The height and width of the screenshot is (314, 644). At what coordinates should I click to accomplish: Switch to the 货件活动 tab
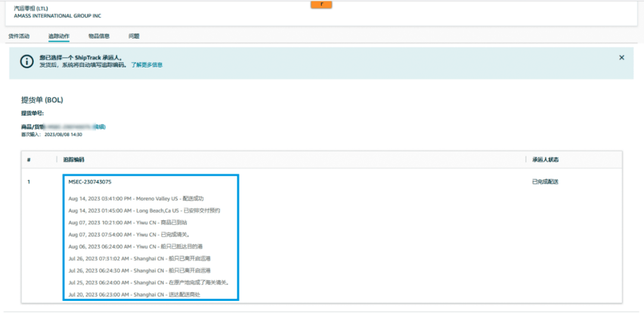click(19, 36)
